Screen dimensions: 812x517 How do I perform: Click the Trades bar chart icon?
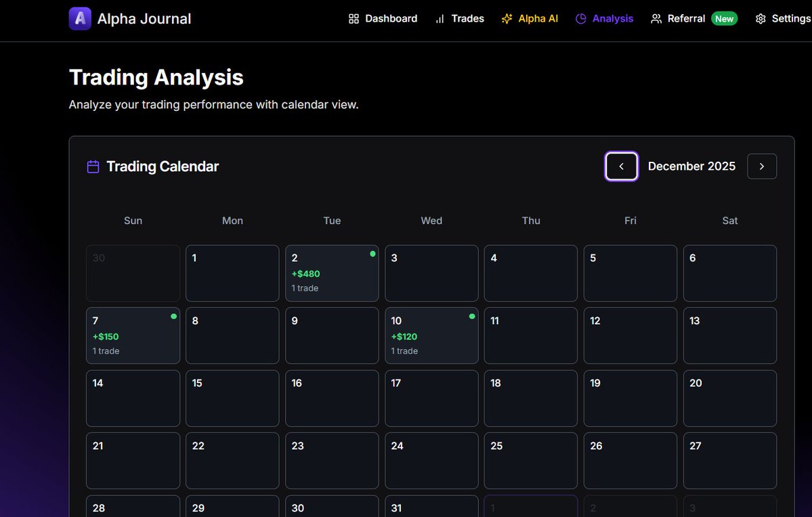tap(440, 19)
